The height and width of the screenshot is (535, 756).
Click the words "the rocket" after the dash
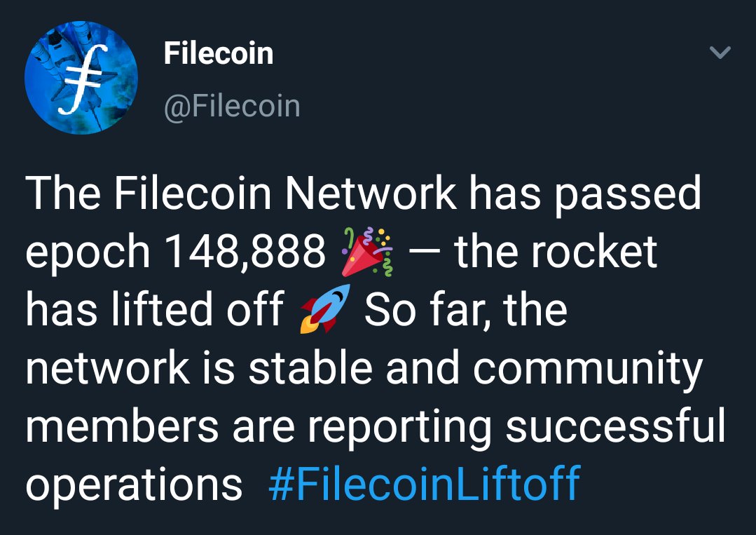point(556,251)
